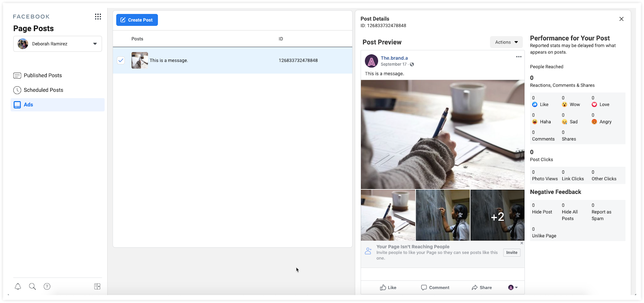This screenshot has width=644, height=303.
Task: Open the post-as identity selector dropdown
Action: (513, 287)
